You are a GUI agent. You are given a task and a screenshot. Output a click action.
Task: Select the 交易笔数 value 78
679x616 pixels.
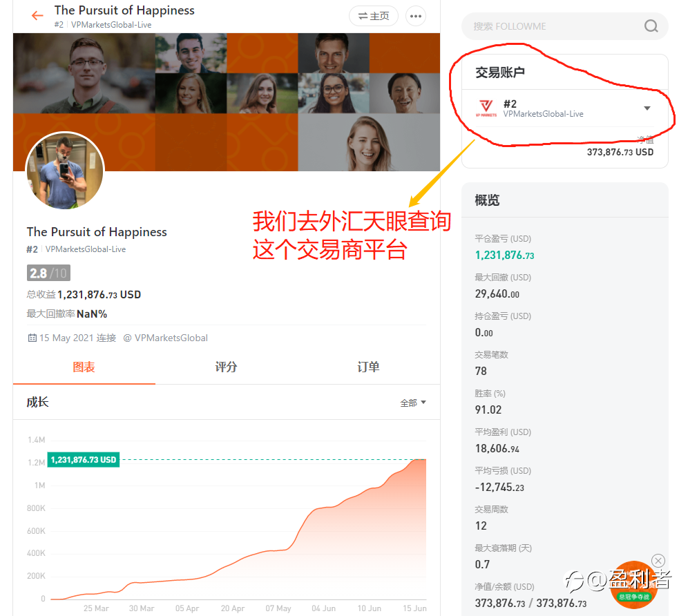point(481,371)
